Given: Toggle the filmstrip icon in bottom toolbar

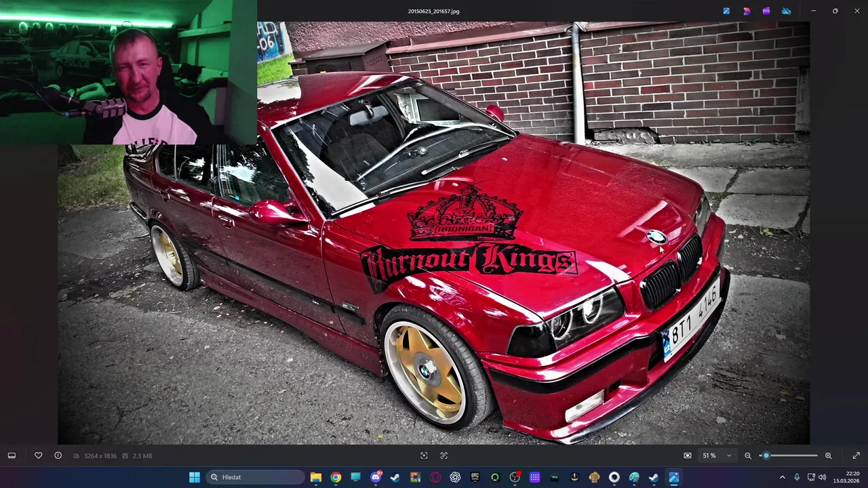Looking at the screenshot, I should 12,455.
